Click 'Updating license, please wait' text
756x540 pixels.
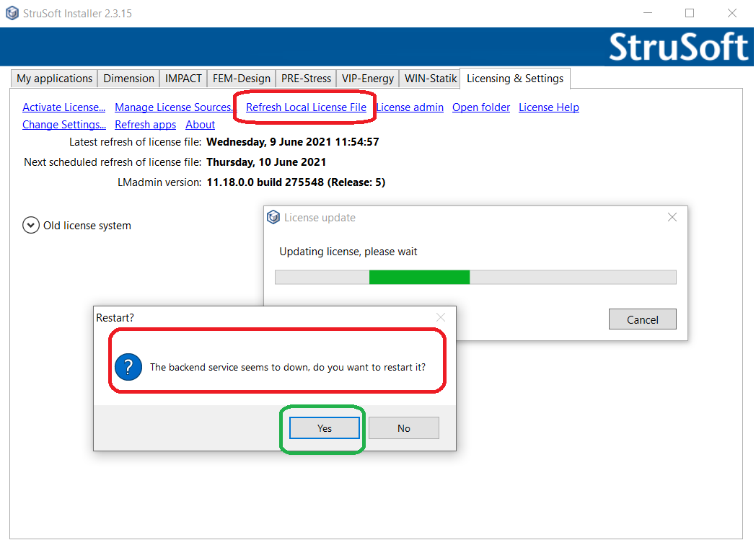click(348, 252)
